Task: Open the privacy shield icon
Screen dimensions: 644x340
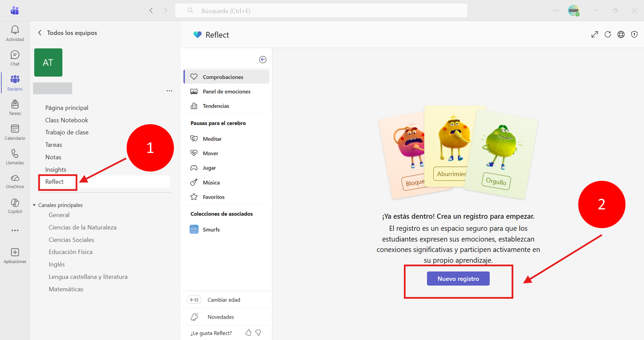Action: pyautogui.click(x=634, y=34)
